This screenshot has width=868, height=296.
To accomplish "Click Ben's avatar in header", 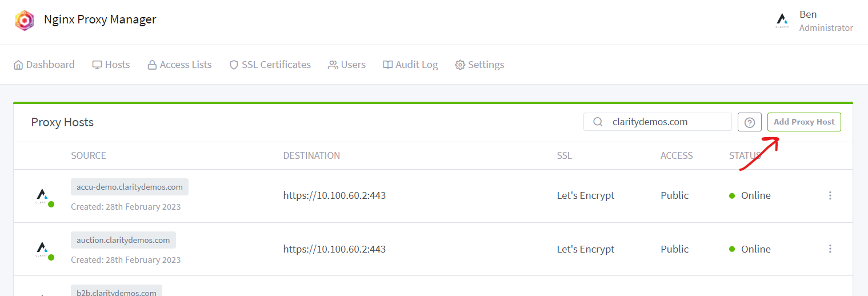I will pyautogui.click(x=782, y=21).
